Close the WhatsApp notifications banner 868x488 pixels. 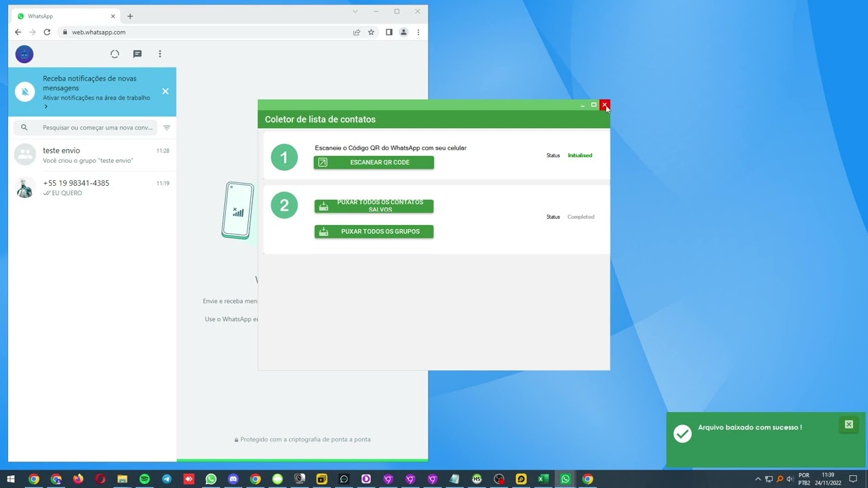tap(165, 91)
